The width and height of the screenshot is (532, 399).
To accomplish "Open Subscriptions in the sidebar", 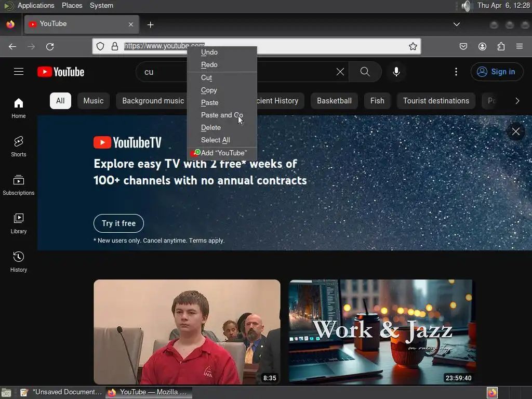I will tap(19, 185).
